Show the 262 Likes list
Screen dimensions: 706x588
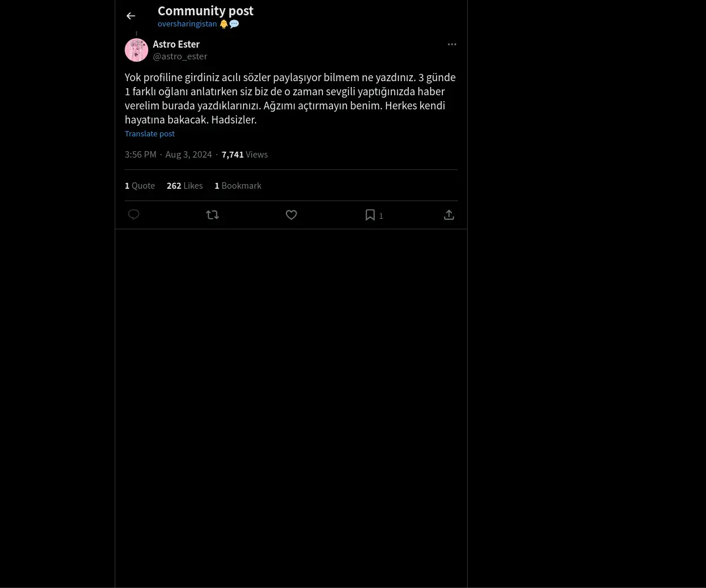185,186
